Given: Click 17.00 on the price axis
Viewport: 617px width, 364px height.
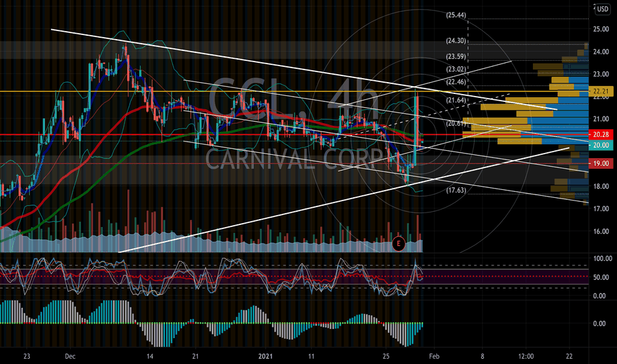Looking at the screenshot, I should pyautogui.click(x=601, y=208).
